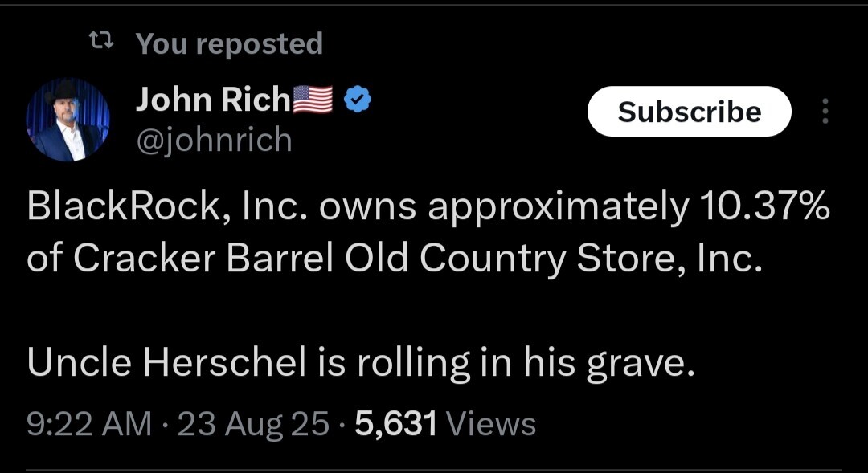This screenshot has width=868, height=473.
Task: Click the blue verified checkmark badge
Action: pos(358,100)
